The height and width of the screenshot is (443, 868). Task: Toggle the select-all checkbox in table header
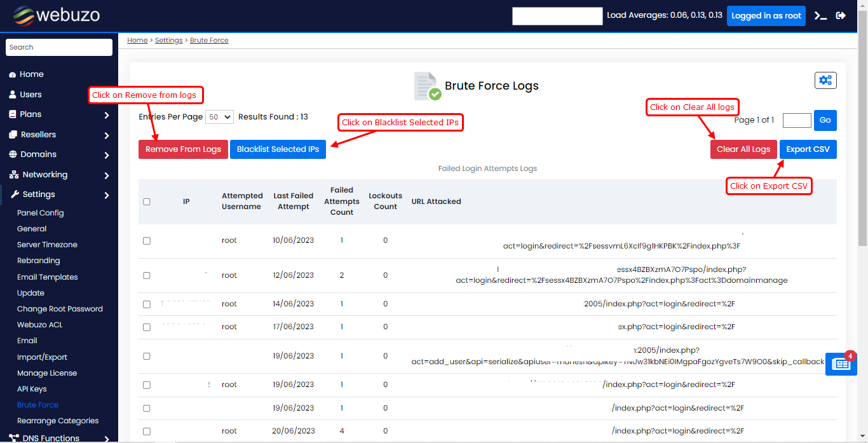point(147,201)
